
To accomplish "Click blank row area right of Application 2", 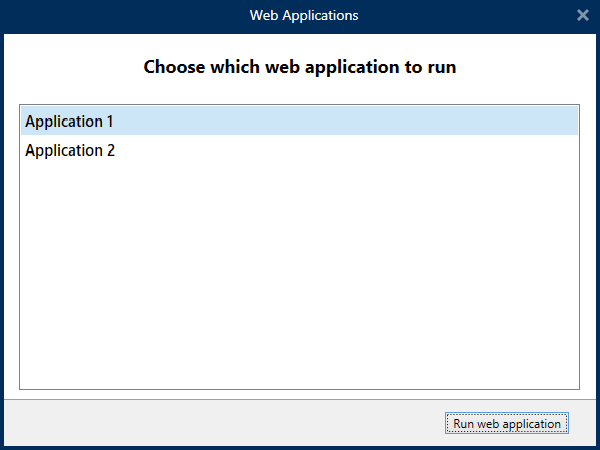I will [400, 151].
